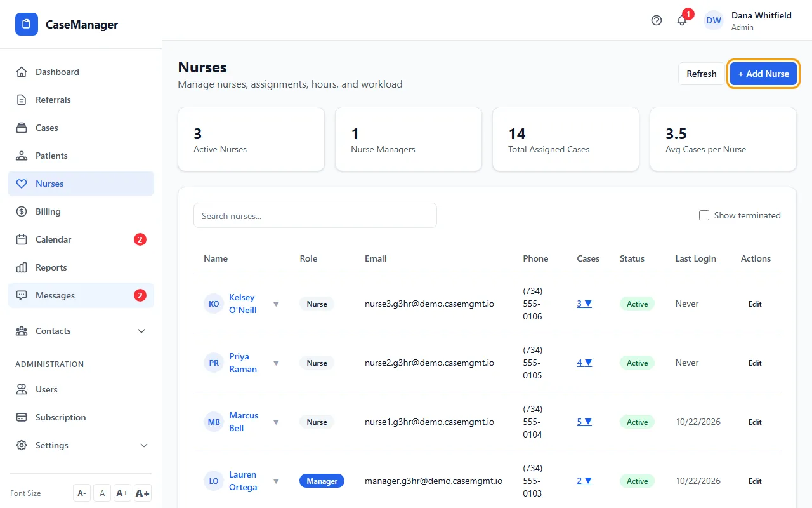Expand Lauren Ortega row arrow

(276, 481)
